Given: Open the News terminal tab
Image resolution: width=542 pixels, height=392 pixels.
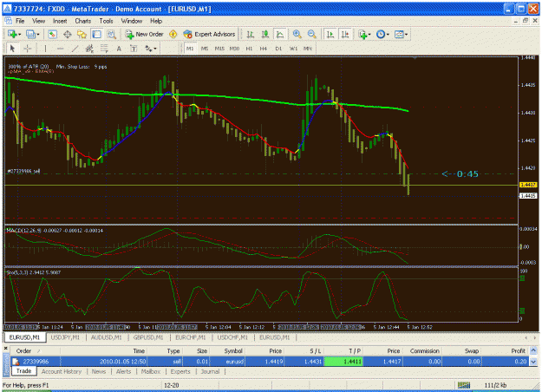Looking at the screenshot, I should tap(99, 371).
